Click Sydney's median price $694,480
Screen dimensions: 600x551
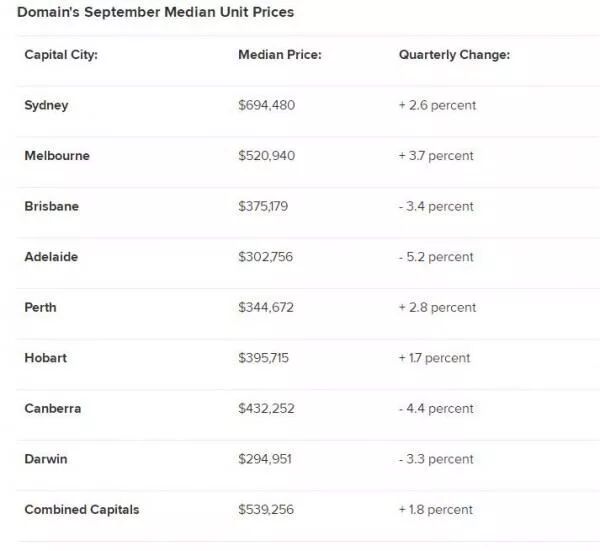267,105
